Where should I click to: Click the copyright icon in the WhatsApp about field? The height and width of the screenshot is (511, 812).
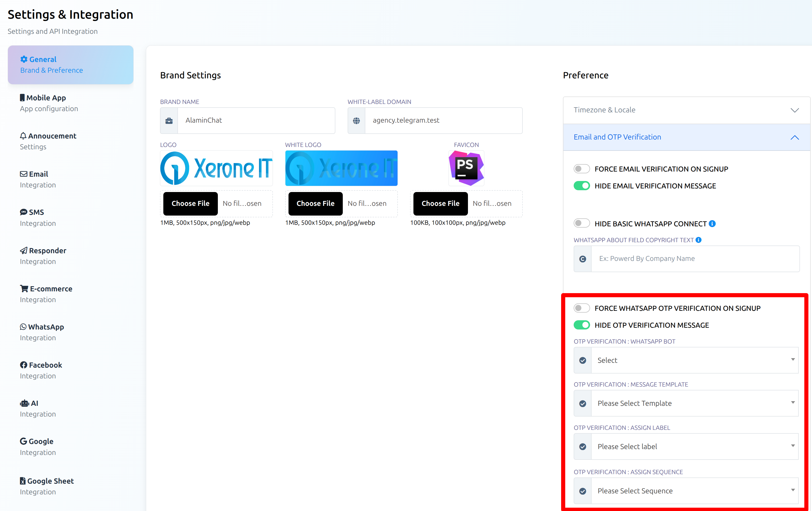582,259
